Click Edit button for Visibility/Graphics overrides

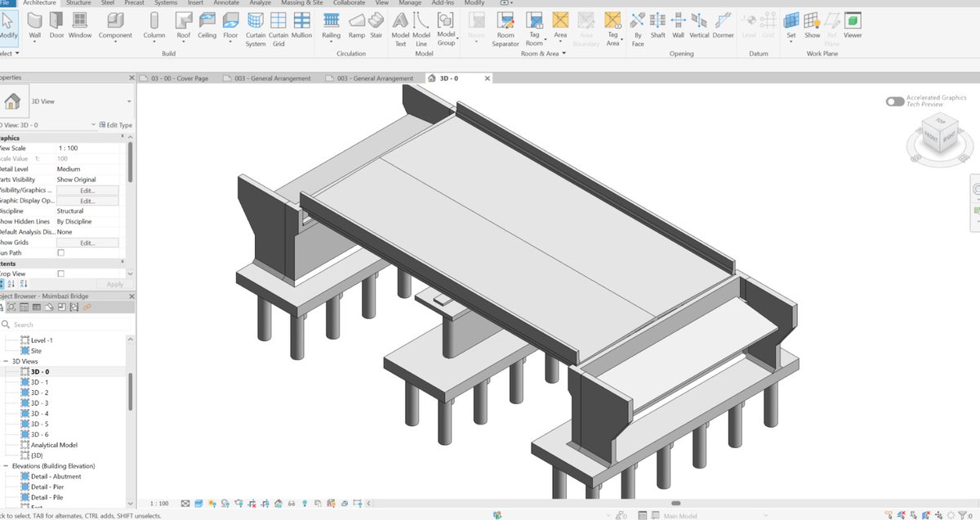click(x=87, y=190)
